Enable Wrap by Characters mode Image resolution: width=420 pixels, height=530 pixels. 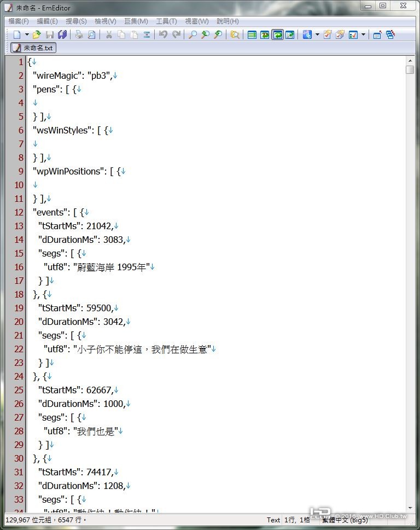point(265,34)
